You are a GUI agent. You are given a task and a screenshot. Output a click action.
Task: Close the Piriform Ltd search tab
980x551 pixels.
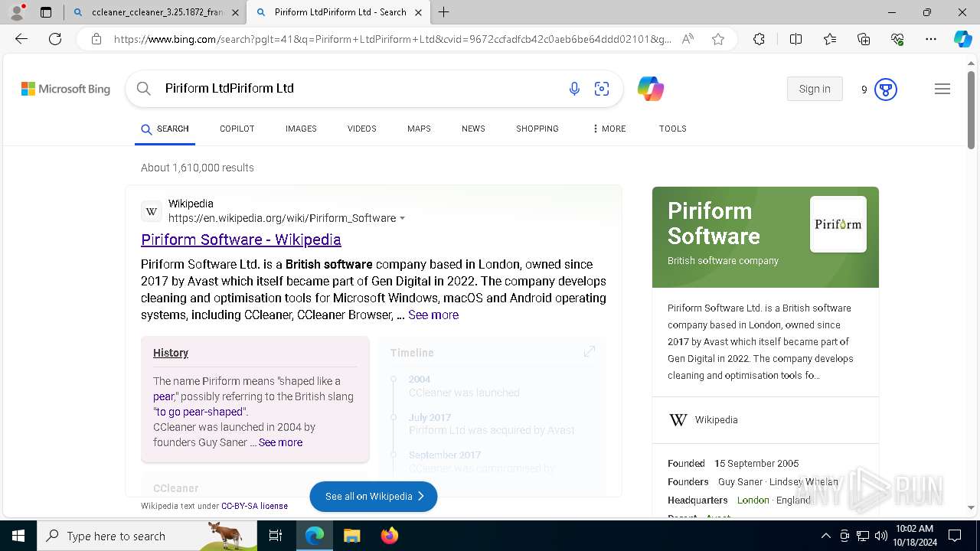[x=418, y=12]
